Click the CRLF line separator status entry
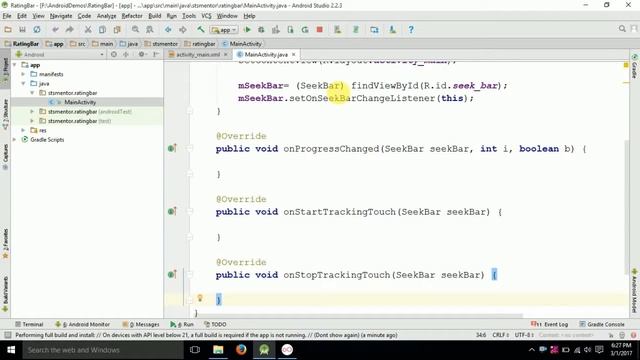This screenshot has height=360, width=640. pyautogui.click(x=500, y=335)
